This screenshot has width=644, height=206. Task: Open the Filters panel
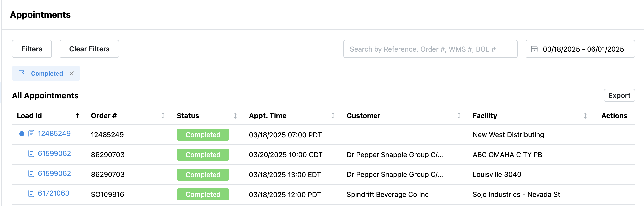32,49
